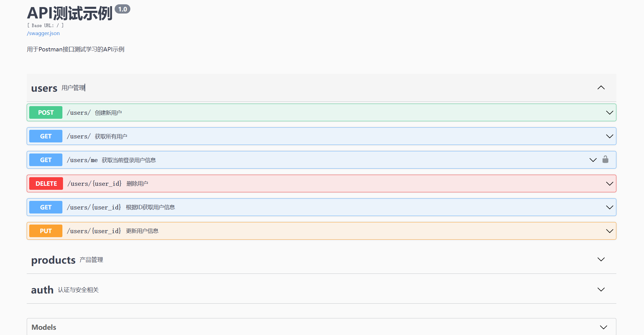Click the 1.0 version badge
Image resolution: width=644 pixels, height=335 pixels.
pos(122,9)
